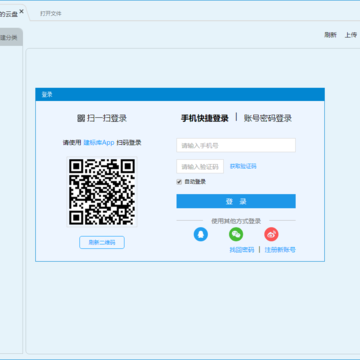Viewport: 360px width, 360px height.
Task: Click the QR code image
Action: (x=102, y=192)
